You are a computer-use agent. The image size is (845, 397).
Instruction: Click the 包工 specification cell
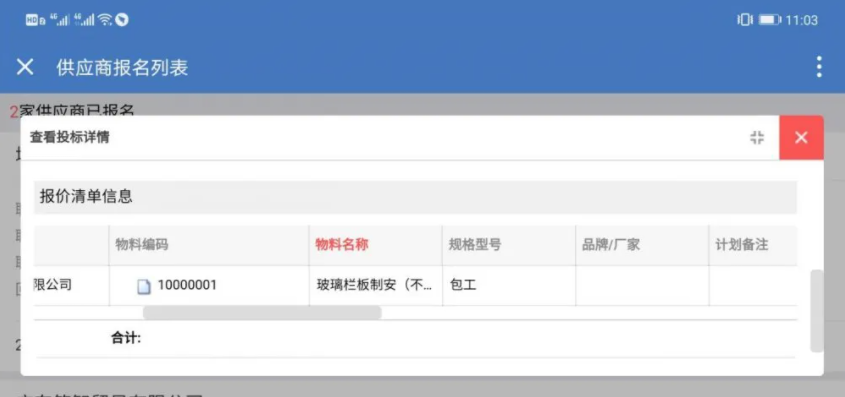point(509,285)
